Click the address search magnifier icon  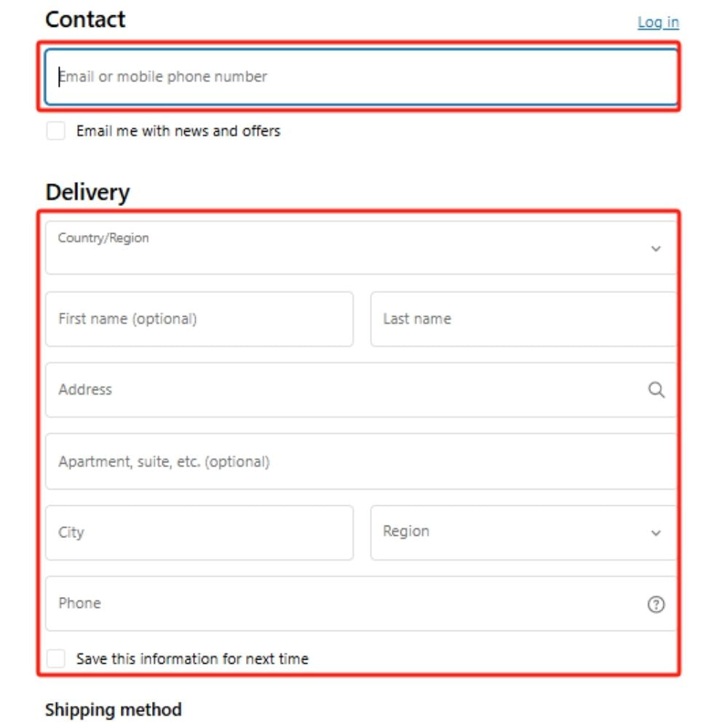click(656, 390)
